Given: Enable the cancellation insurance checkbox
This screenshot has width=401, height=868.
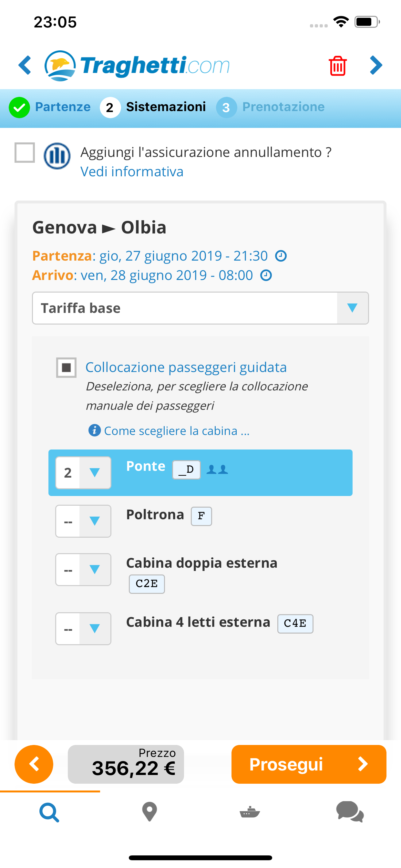Looking at the screenshot, I should tap(25, 152).
